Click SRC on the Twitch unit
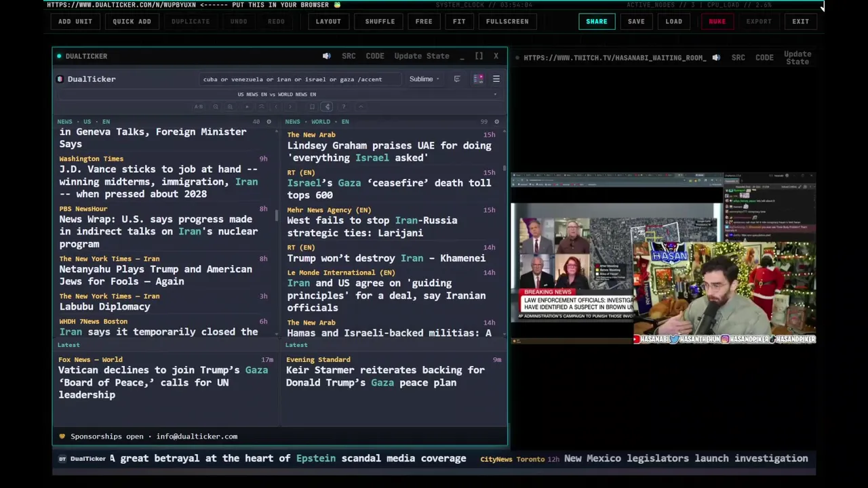The height and width of the screenshot is (488, 868). [x=738, y=58]
